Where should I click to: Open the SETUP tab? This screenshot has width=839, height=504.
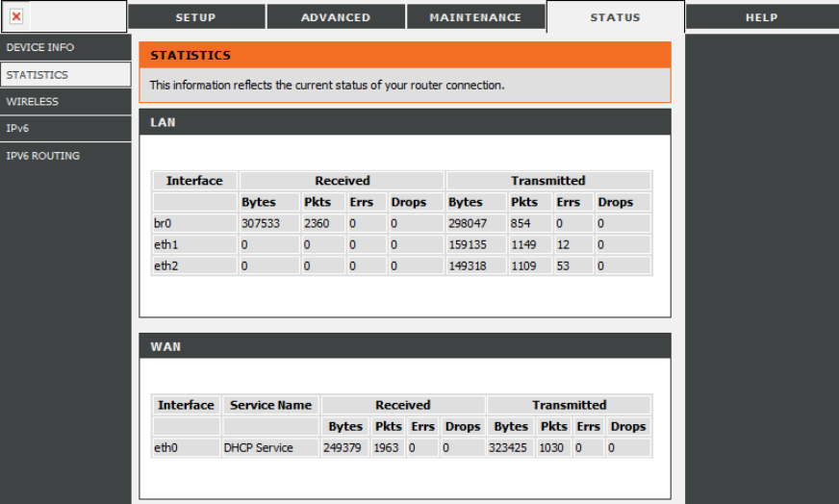[196, 17]
